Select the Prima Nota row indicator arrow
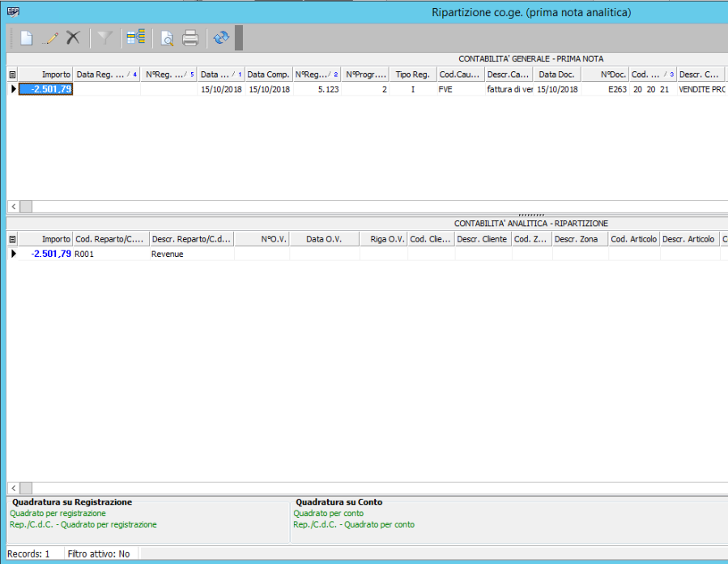 12,90
